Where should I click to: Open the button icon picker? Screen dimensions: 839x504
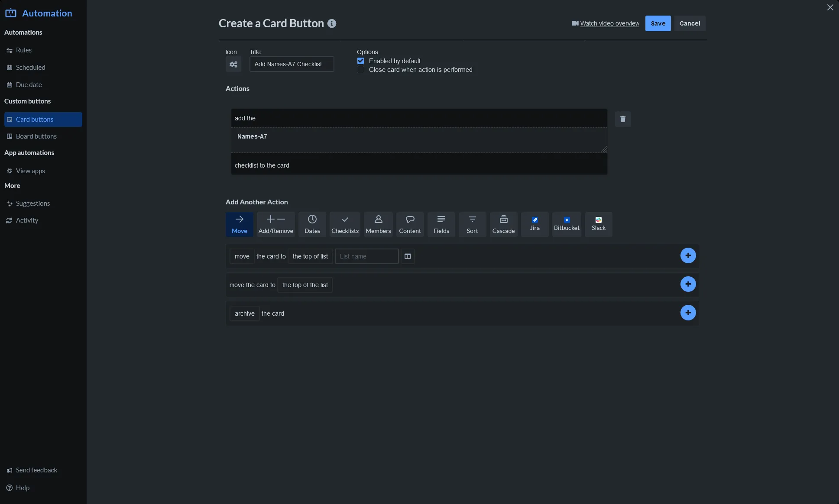click(x=233, y=64)
